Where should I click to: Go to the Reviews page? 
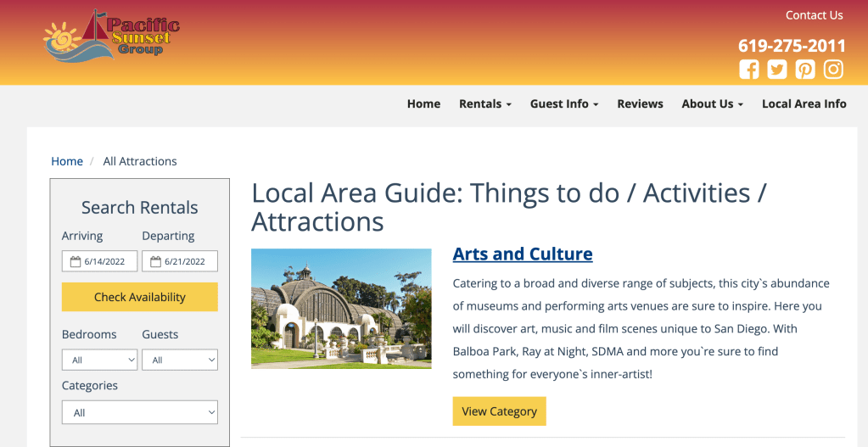tap(640, 103)
